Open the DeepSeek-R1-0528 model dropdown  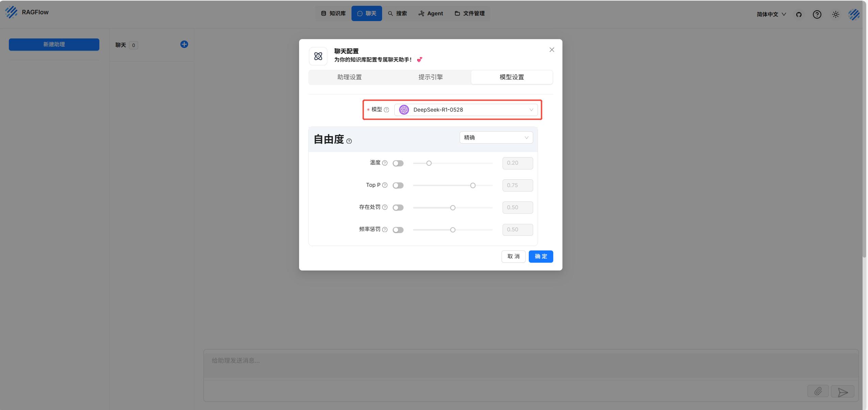[466, 110]
